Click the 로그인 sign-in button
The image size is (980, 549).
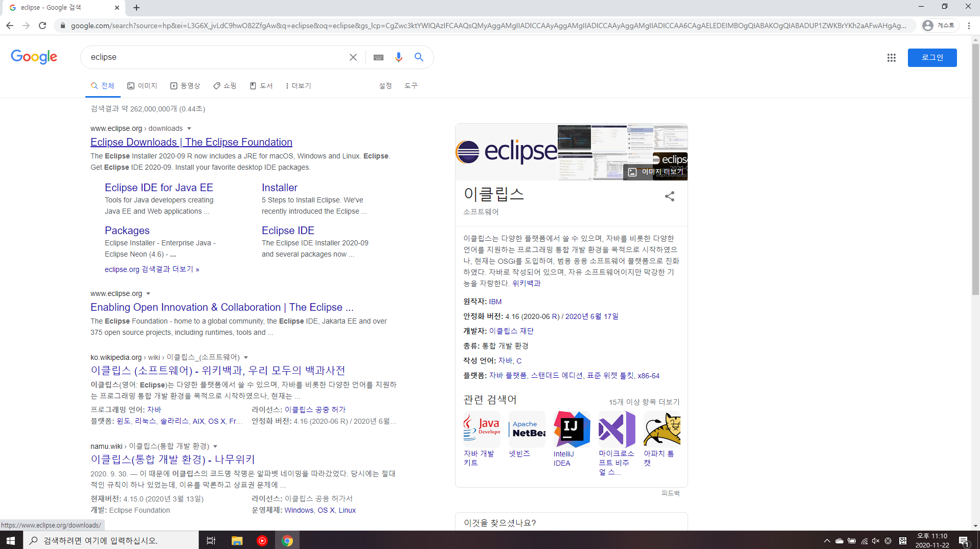pyautogui.click(x=932, y=58)
